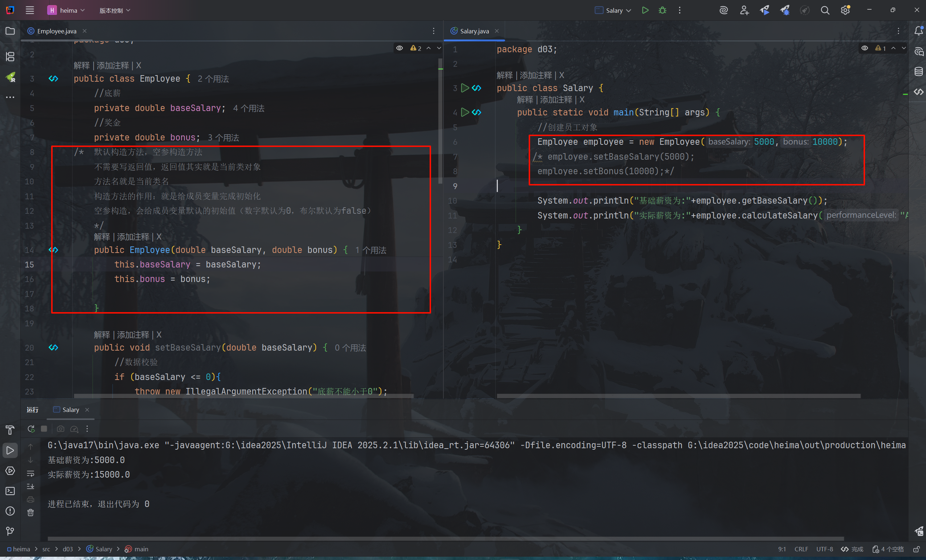926x560 pixels.
Task: Click the CRLF line separator indicator
Action: point(801,549)
